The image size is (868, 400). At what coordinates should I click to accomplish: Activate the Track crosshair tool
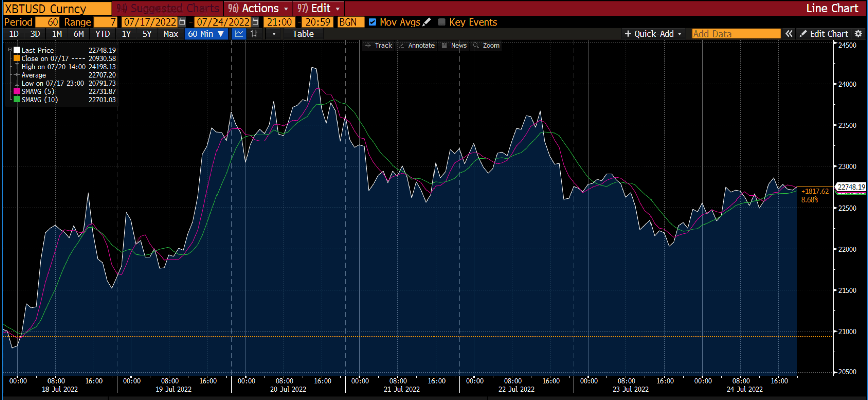[x=379, y=45]
